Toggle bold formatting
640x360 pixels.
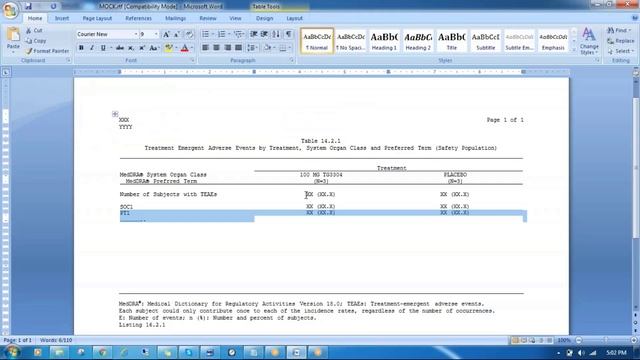coord(81,48)
